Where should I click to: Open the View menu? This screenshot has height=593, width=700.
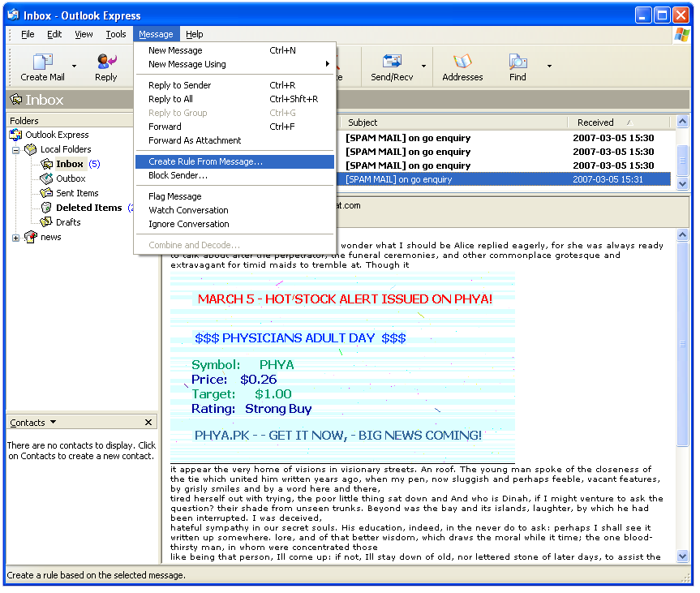(84, 34)
